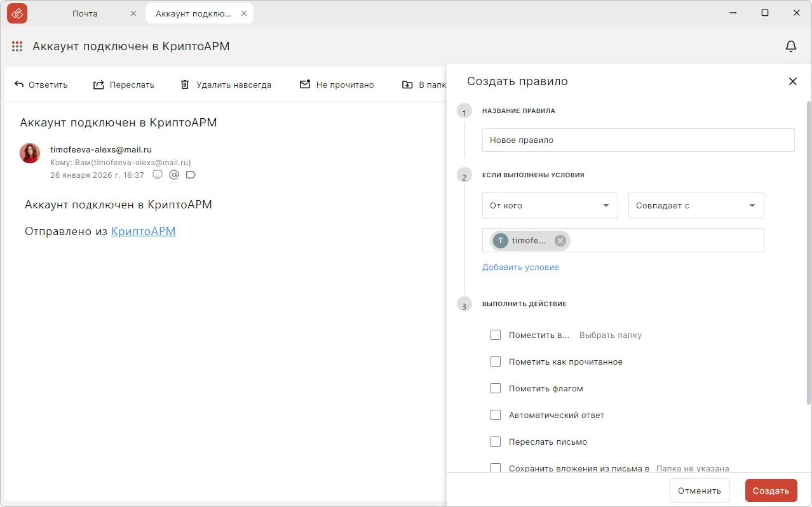The height and width of the screenshot is (507, 812).
Task: Choose folder via 'Выбрать папку'
Action: point(610,335)
